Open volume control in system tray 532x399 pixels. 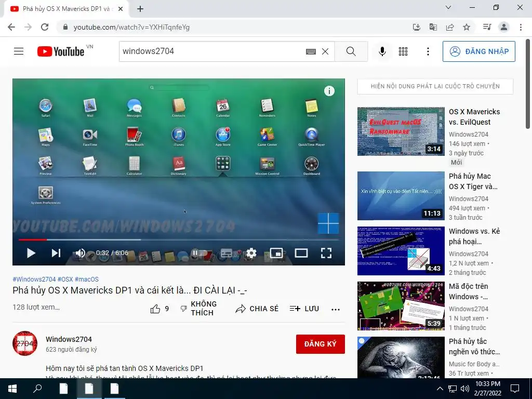[465, 389]
